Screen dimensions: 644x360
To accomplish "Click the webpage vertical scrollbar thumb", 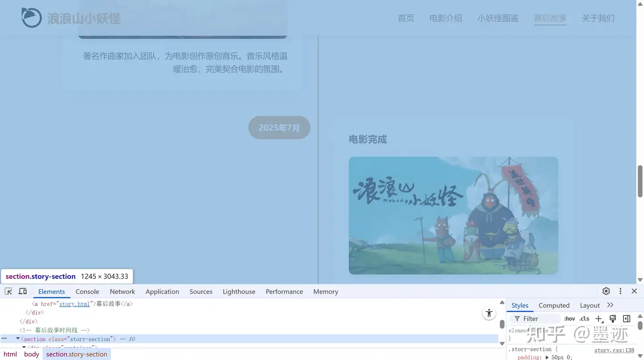I will [640, 181].
